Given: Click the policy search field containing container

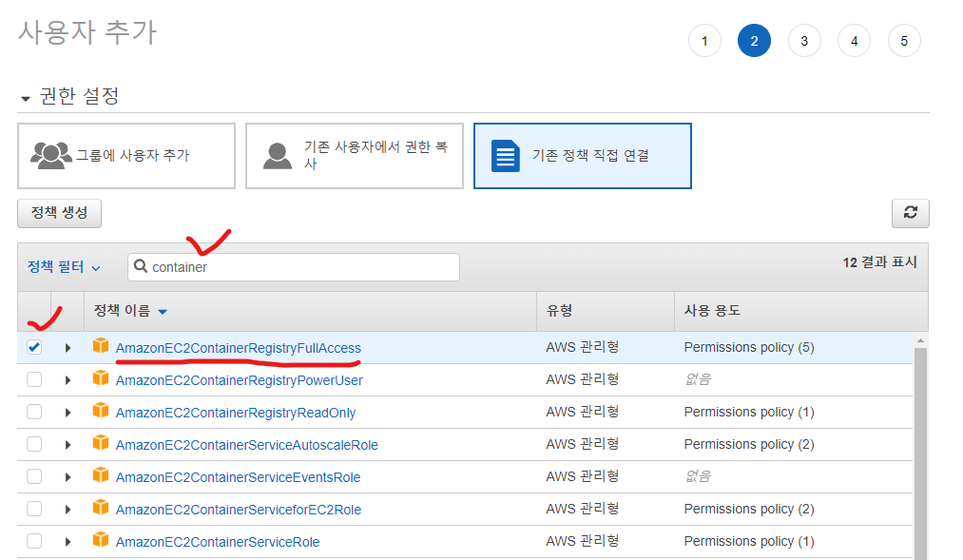Looking at the screenshot, I should (294, 267).
